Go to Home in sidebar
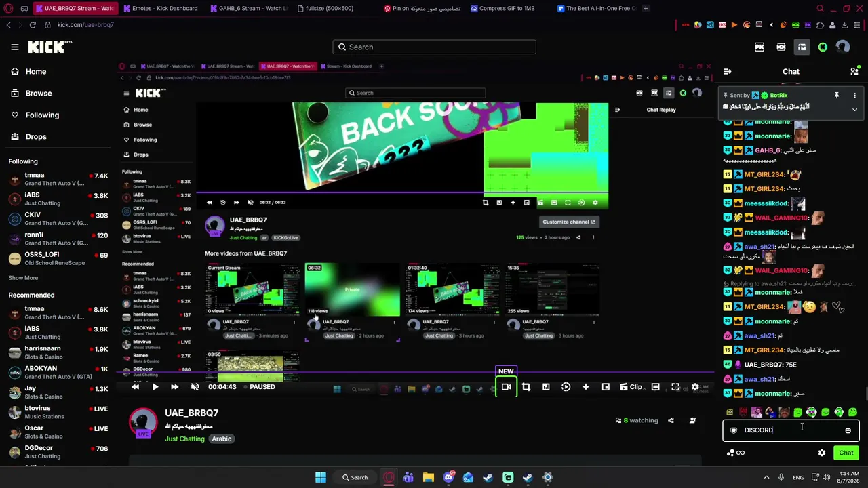The image size is (868, 488). [29, 72]
